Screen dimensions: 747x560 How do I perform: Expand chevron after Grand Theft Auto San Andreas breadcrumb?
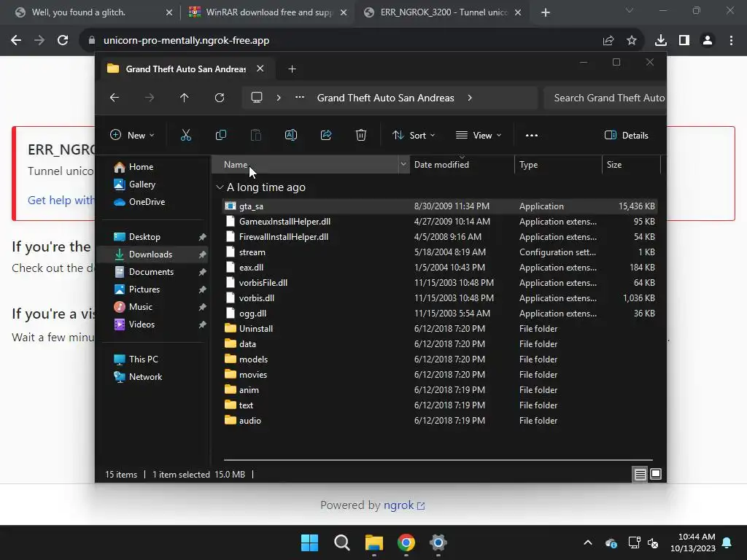pos(470,98)
